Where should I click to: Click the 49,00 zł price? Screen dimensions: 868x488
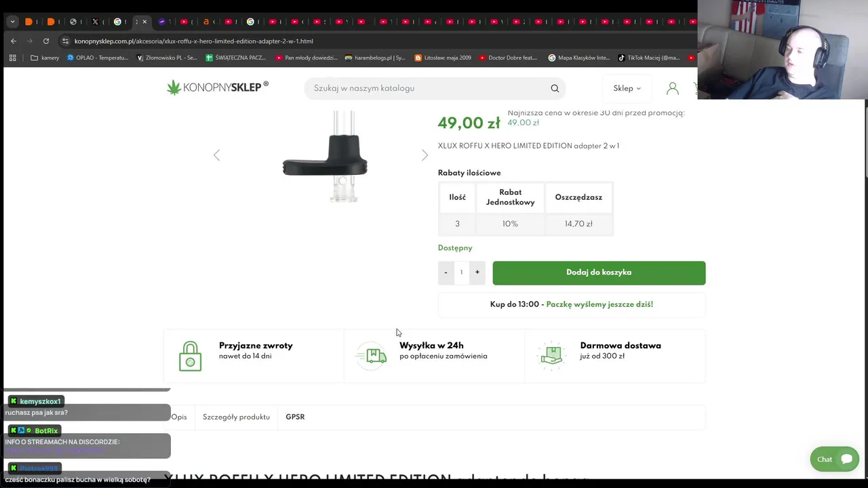(x=469, y=123)
